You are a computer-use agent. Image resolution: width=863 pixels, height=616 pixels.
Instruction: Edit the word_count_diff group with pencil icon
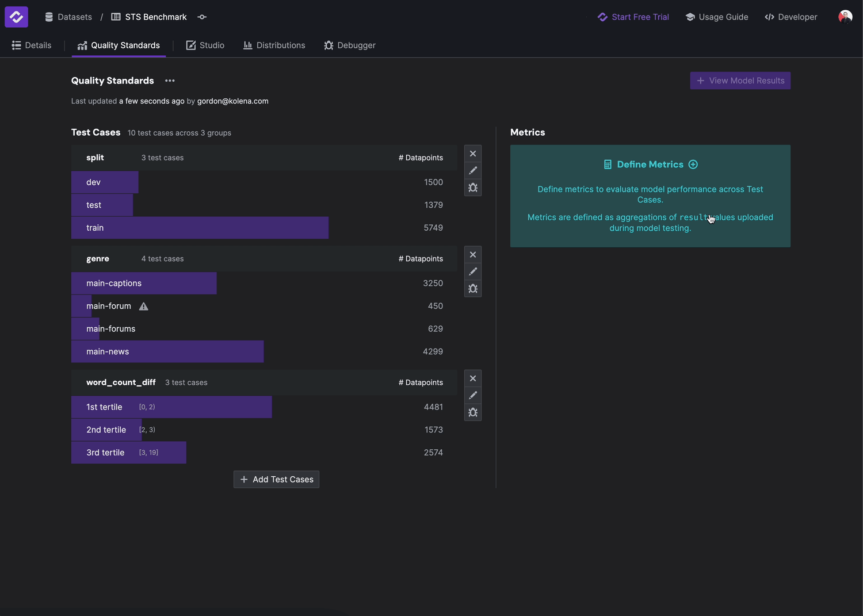(x=473, y=396)
